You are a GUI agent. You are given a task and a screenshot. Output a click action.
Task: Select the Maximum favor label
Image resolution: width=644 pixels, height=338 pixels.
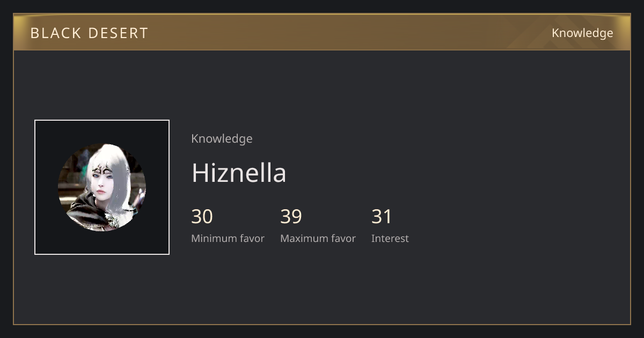(318, 238)
